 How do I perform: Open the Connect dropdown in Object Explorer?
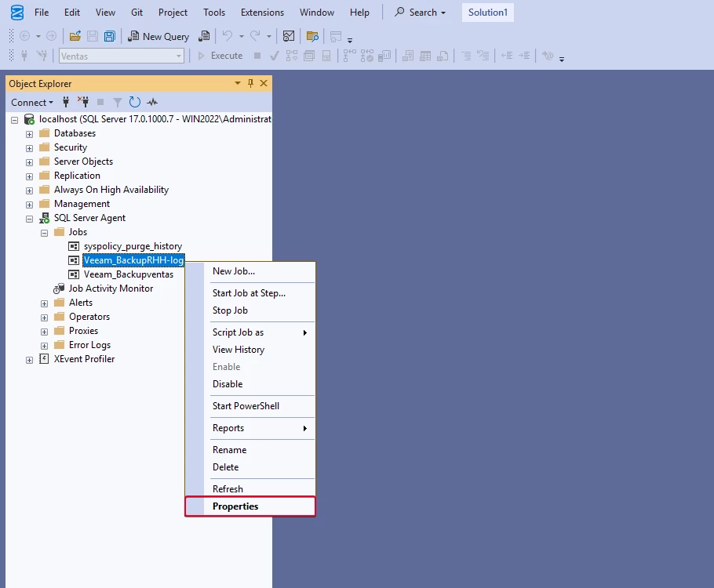32,103
